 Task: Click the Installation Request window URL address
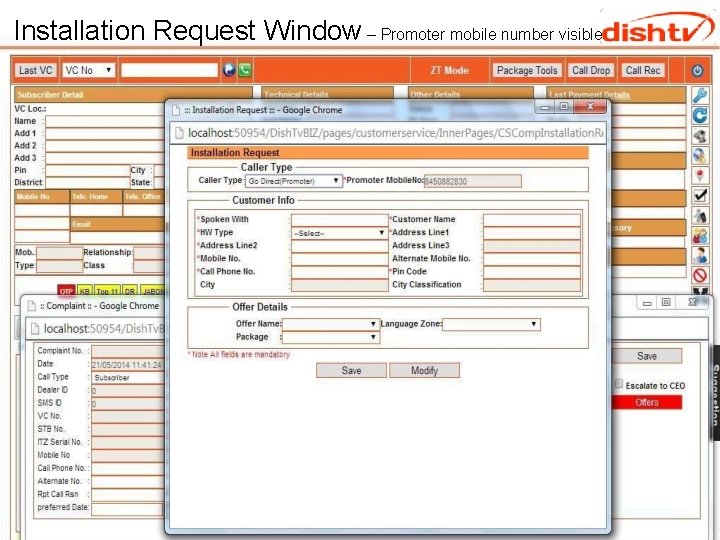pos(395,133)
